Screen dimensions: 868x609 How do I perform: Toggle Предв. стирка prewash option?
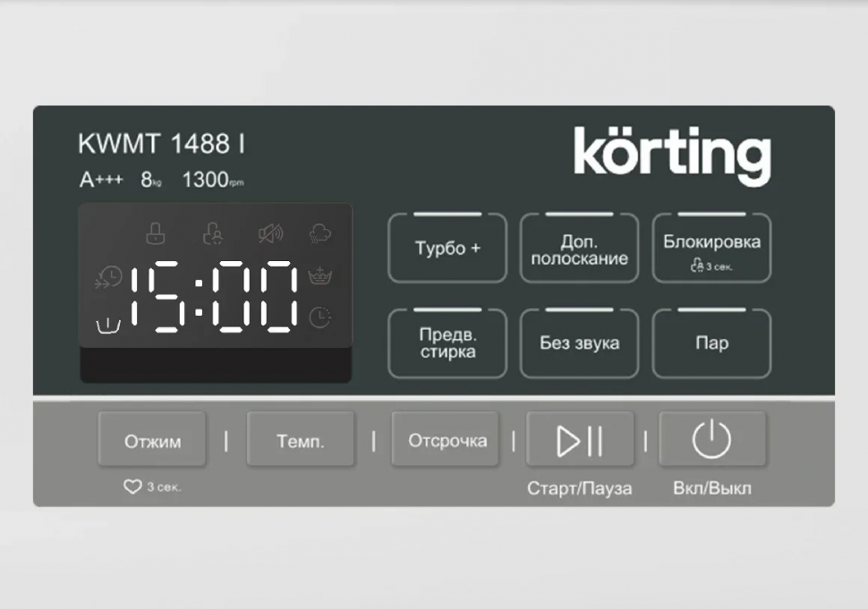coord(447,343)
